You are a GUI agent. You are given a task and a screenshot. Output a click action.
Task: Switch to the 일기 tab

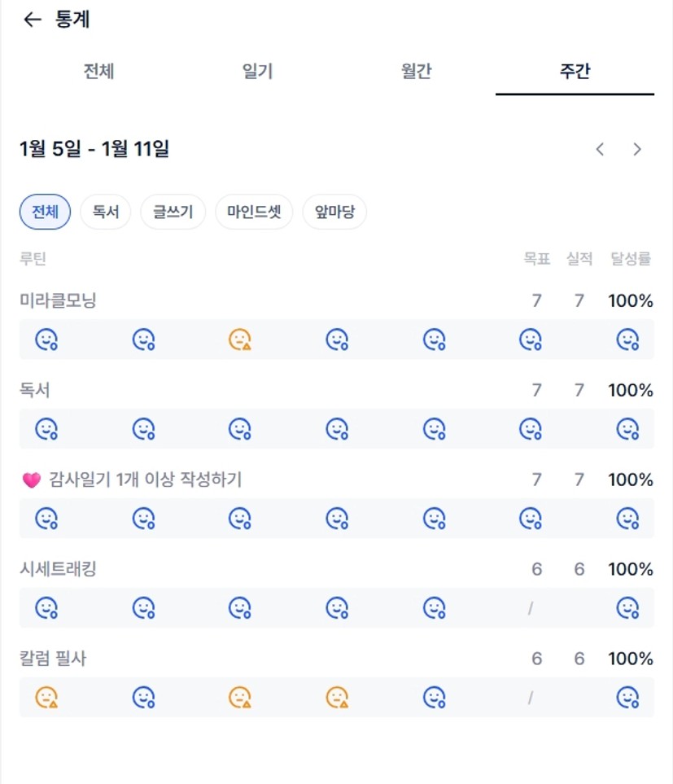257,71
